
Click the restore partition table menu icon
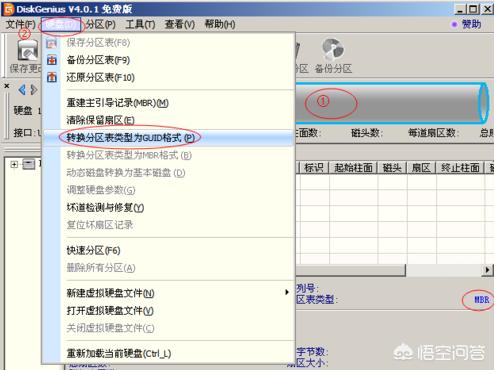[x=52, y=77]
